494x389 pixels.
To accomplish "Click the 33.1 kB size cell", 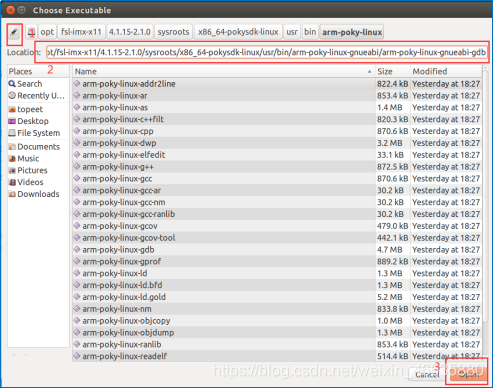I will (390, 155).
